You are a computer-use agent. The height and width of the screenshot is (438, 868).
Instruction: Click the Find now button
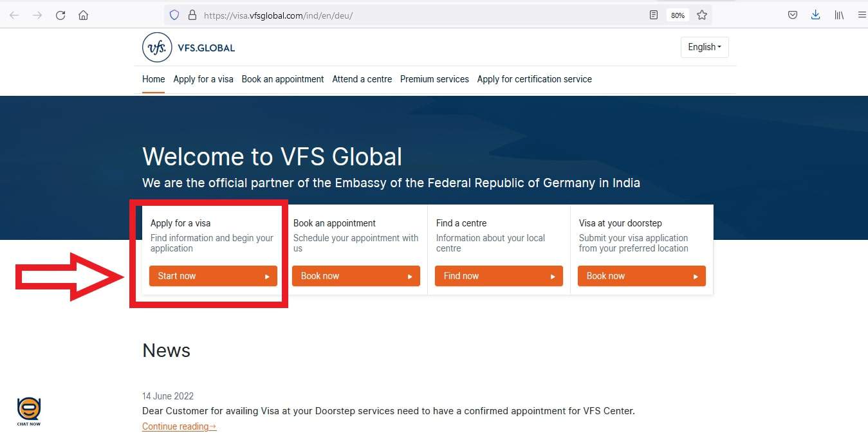pos(499,276)
